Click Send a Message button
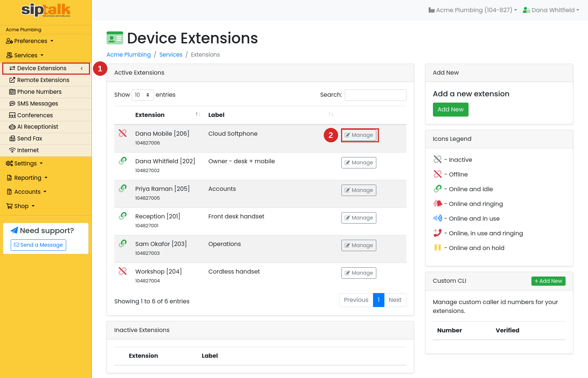This screenshot has height=378, width=588. pyautogui.click(x=38, y=245)
